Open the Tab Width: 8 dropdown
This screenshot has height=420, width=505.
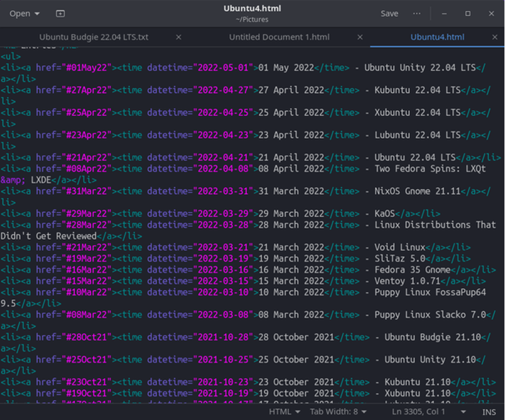click(x=338, y=412)
